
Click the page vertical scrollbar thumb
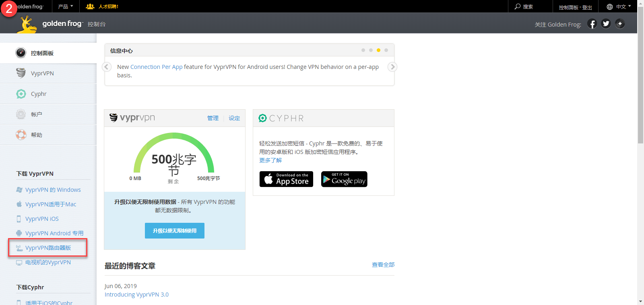pyautogui.click(x=640, y=75)
